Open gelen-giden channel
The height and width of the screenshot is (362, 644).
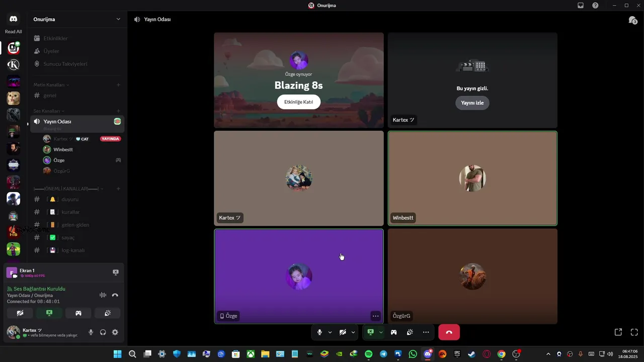[x=75, y=225]
